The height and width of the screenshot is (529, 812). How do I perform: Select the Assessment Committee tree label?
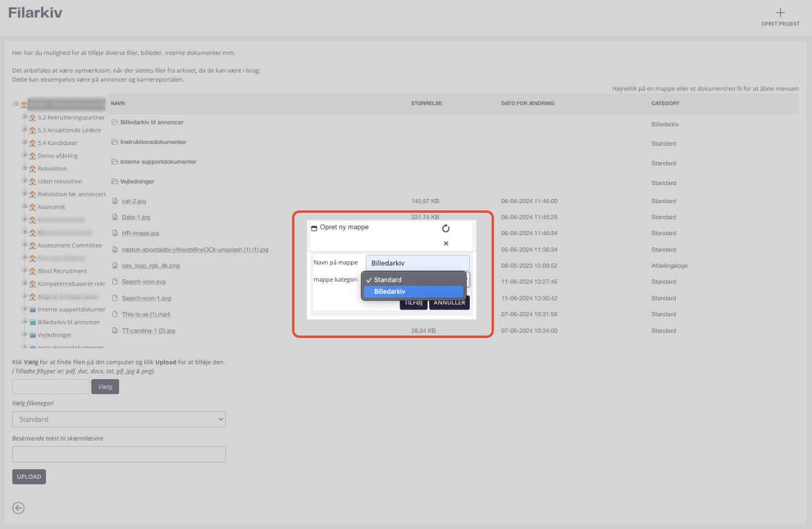pyautogui.click(x=70, y=245)
